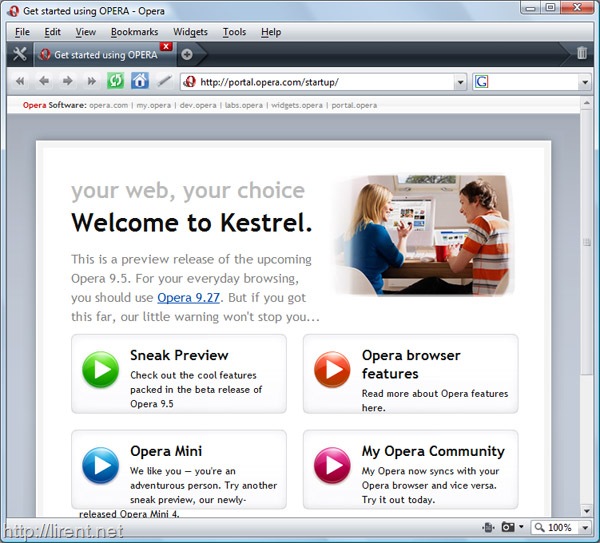Click the Wand password tool icon
This screenshot has width=600, height=543.
165,81
